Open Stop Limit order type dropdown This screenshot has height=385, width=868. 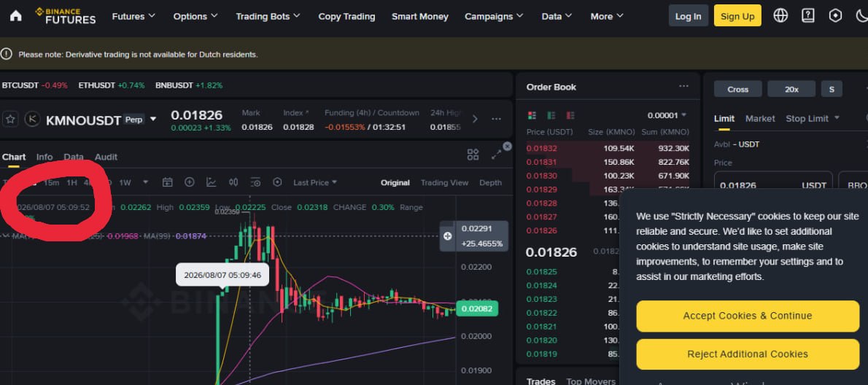(x=812, y=118)
